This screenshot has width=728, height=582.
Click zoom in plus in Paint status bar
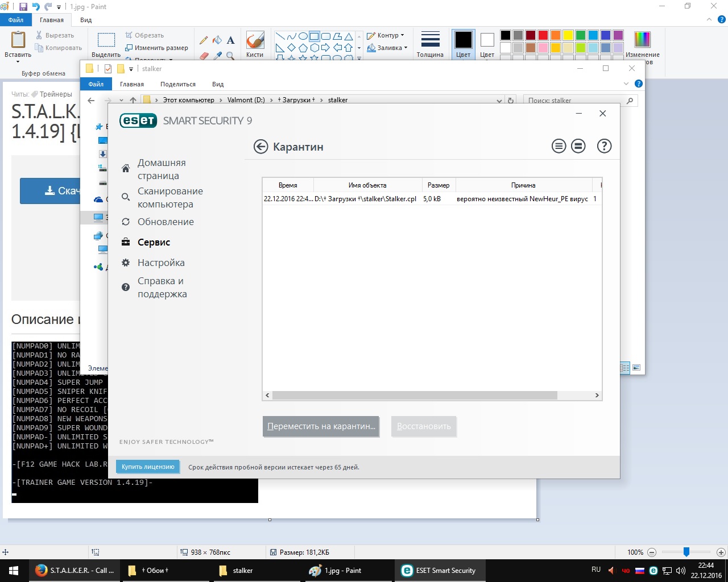721,552
